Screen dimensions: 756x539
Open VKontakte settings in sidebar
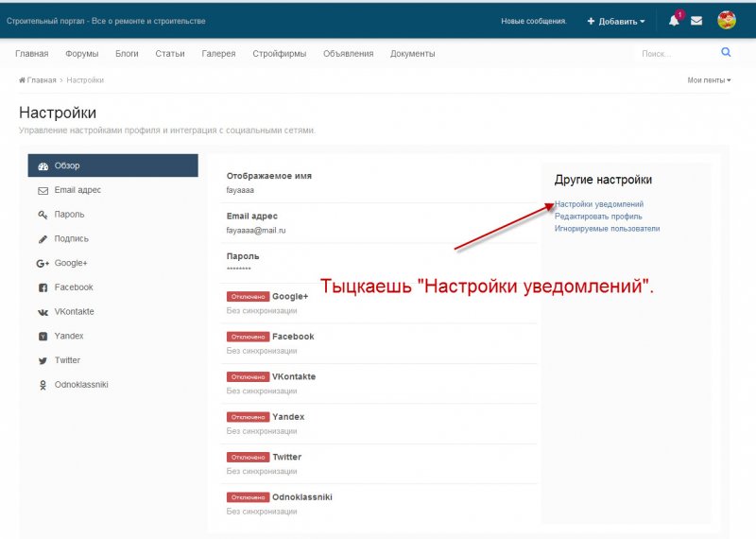74,312
